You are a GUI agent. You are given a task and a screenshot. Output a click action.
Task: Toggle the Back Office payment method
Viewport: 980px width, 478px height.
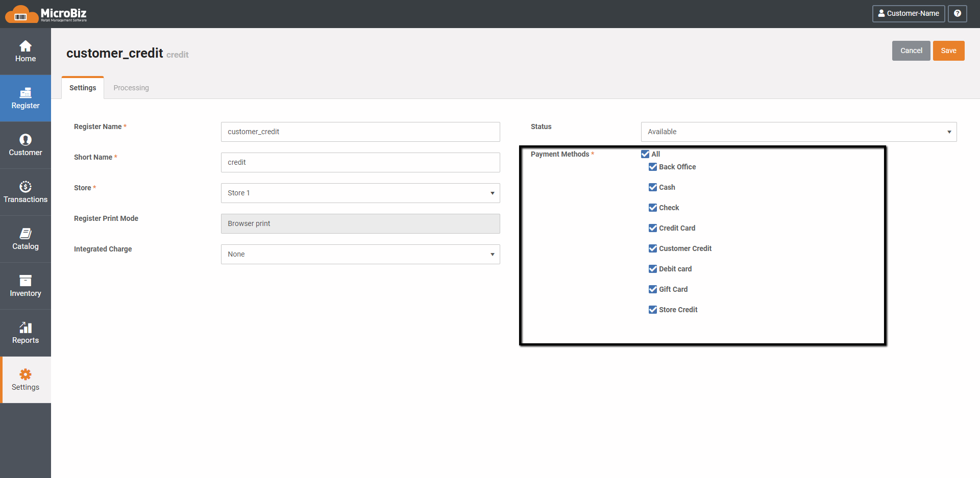coord(653,167)
